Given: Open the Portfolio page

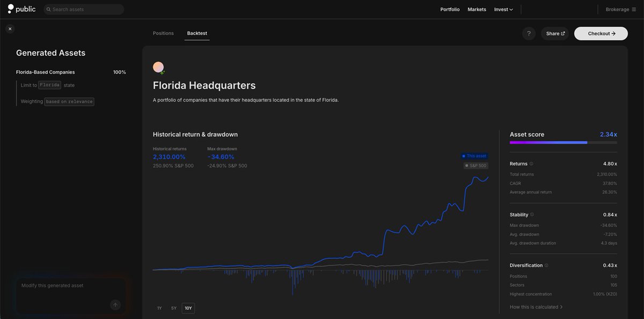Looking at the screenshot, I should (450, 9).
